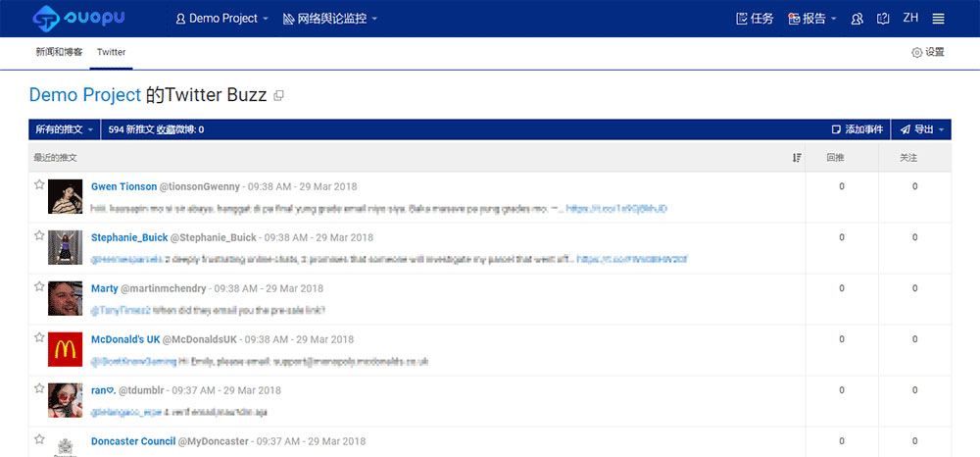This screenshot has height=457, width=980.
Task: Star the McDonald's UK tweet
Action: coord(39,337)
